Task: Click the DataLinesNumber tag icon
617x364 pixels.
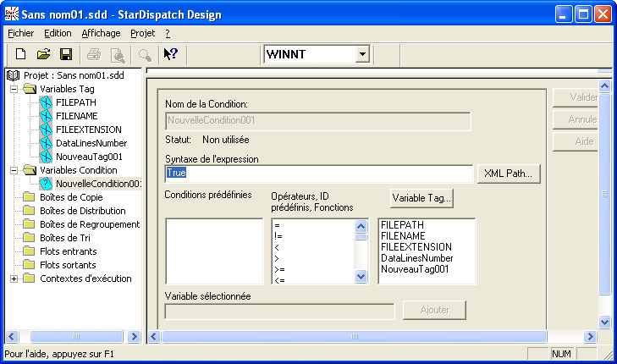Action: point(46,143)
